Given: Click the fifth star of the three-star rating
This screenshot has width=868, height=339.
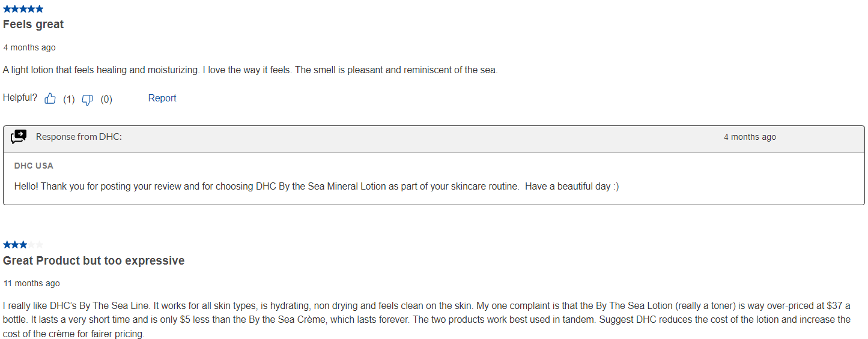Looking at the screenshot, I should pos(40,245).
